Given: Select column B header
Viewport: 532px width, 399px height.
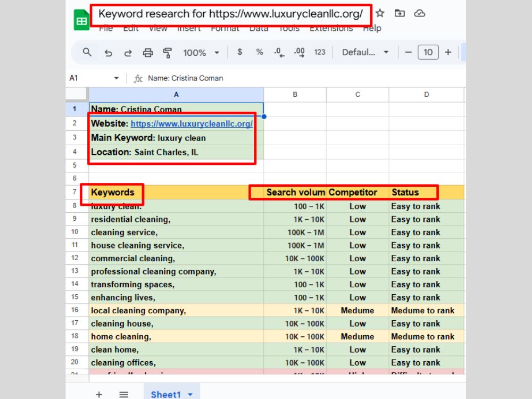Looking at the screenshot, I should click(295, 95).
